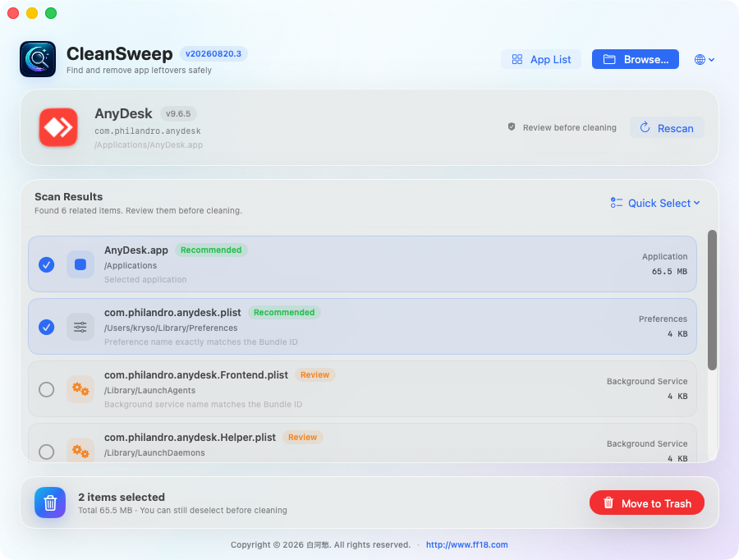Click the Recommended badge next to AnyDesk.app
The height and width of the screenshot is (560, 739).
coord(211,250)
